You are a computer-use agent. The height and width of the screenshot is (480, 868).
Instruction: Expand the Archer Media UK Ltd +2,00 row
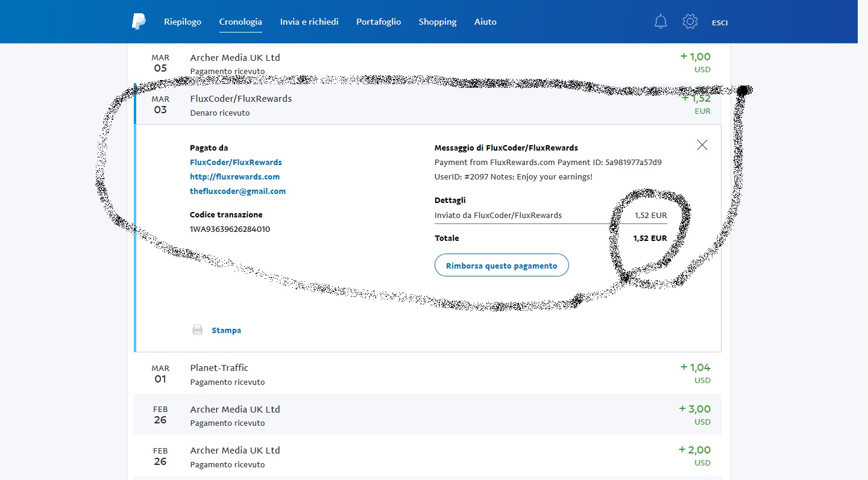point(427,455)
